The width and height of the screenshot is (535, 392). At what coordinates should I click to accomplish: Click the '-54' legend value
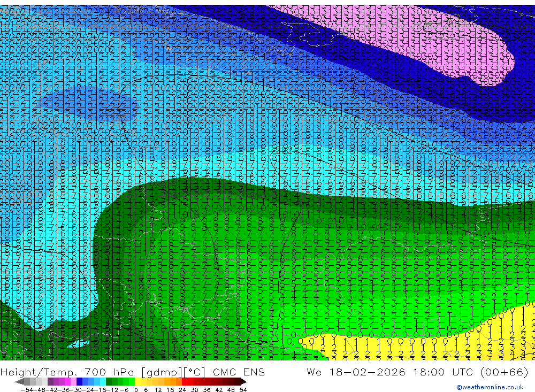(27, 390)
